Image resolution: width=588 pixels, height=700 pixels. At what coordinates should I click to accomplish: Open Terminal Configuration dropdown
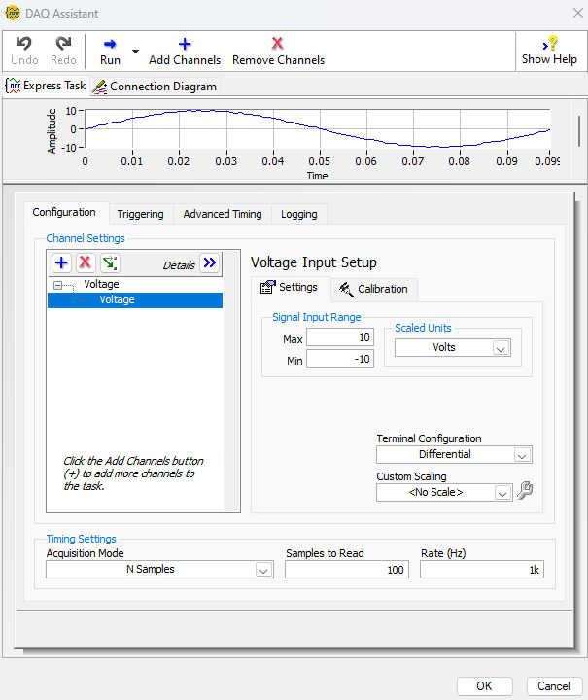coord(522,455)
